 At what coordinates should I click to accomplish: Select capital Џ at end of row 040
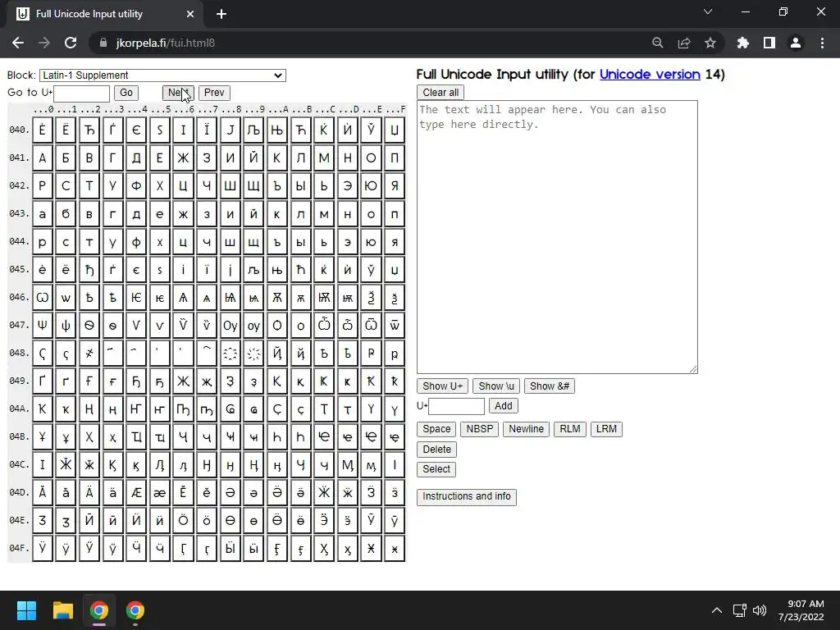(395, 130)
